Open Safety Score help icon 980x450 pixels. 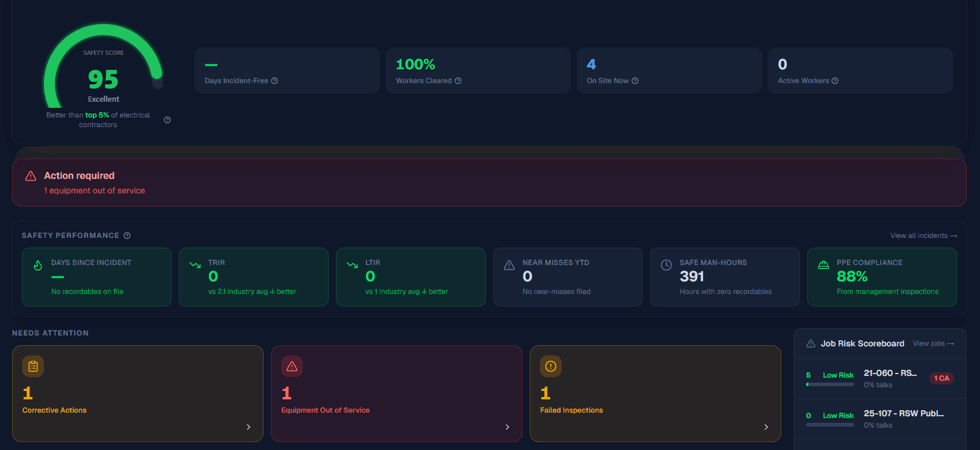(x=167, y=120)
